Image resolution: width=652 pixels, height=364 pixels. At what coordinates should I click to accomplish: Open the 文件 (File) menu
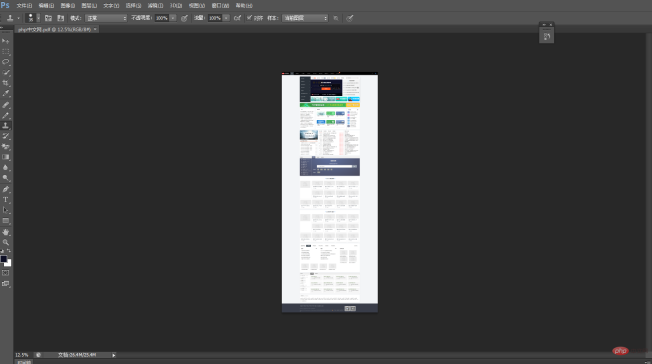[24, 5]
